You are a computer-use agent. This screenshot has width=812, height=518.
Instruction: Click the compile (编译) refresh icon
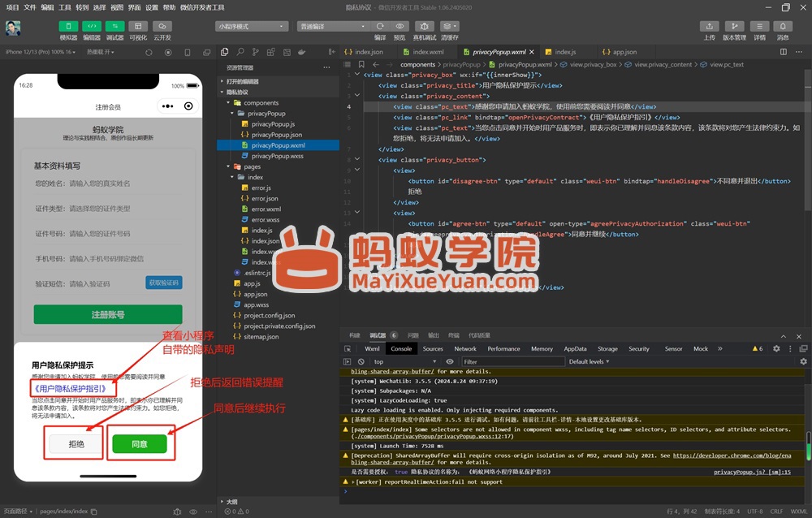tap(380, 27)
